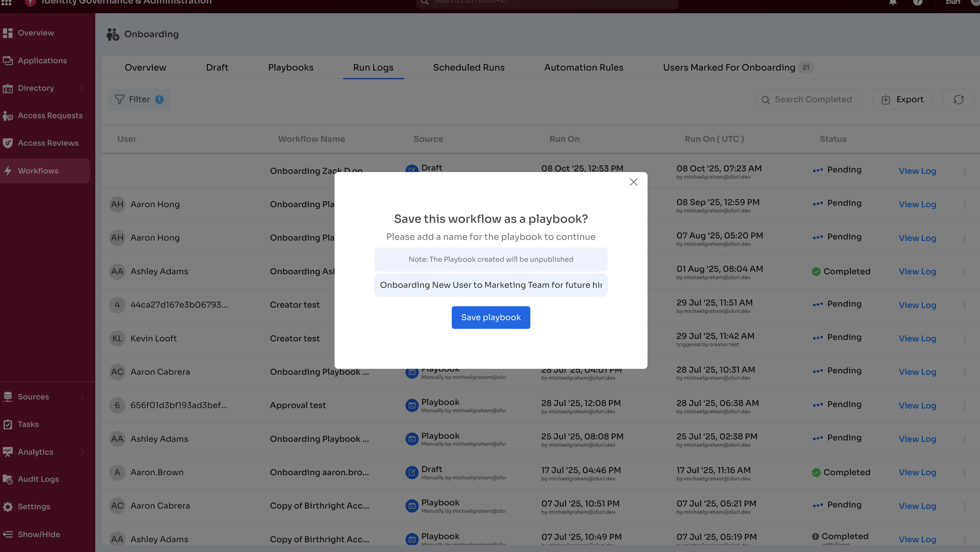Open notifications bell icon

point(892,2)
